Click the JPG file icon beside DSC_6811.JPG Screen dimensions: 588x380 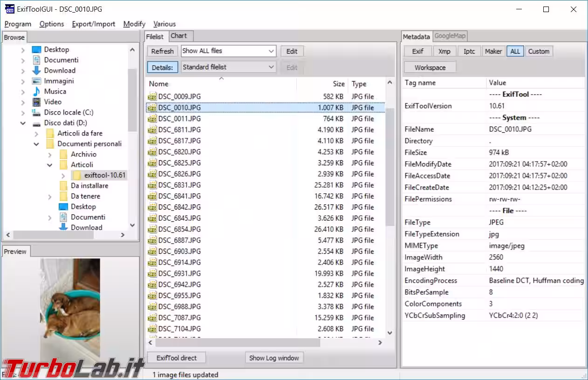tap(152, 130)
